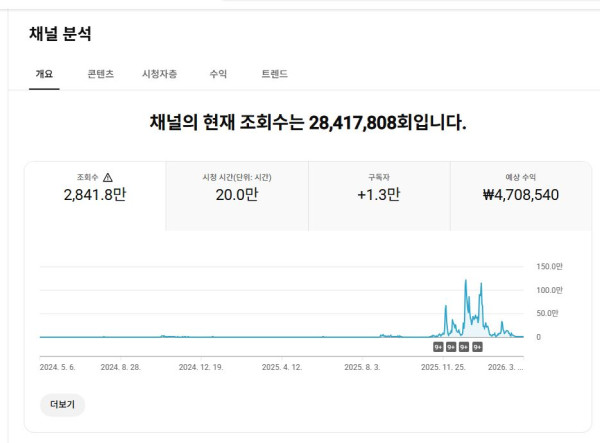Image resolution: width=600 pixels, height=443 pixels.
Task: Click the last 9+ video marker on chart
Action: pos(478,347)
